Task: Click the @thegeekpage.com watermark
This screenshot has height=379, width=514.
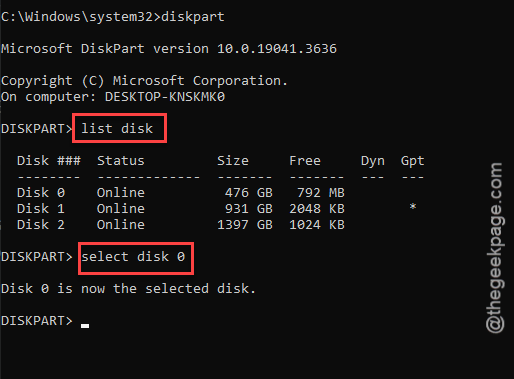Action: tap(495, 248)
